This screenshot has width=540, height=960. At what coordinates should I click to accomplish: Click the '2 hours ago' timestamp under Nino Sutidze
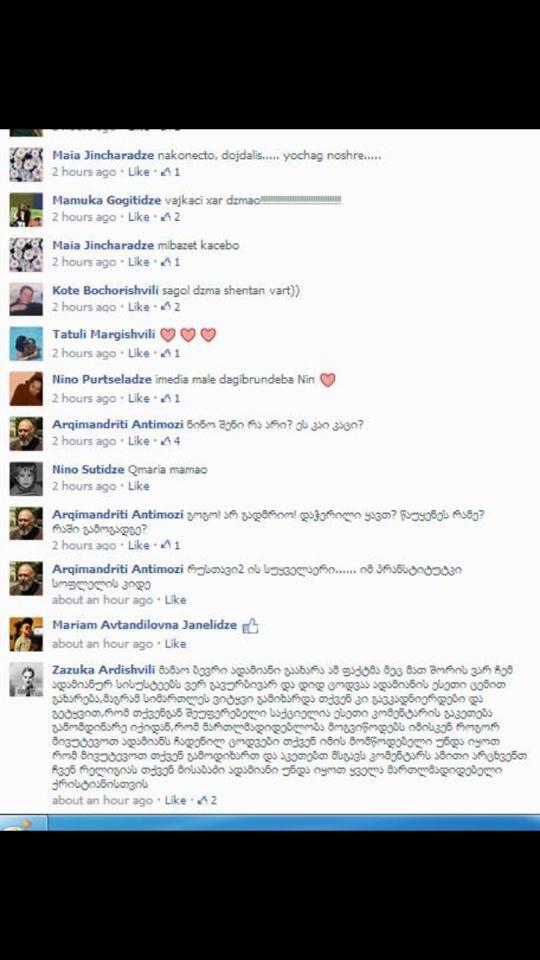pyautogui.click(x=84, y=486)
